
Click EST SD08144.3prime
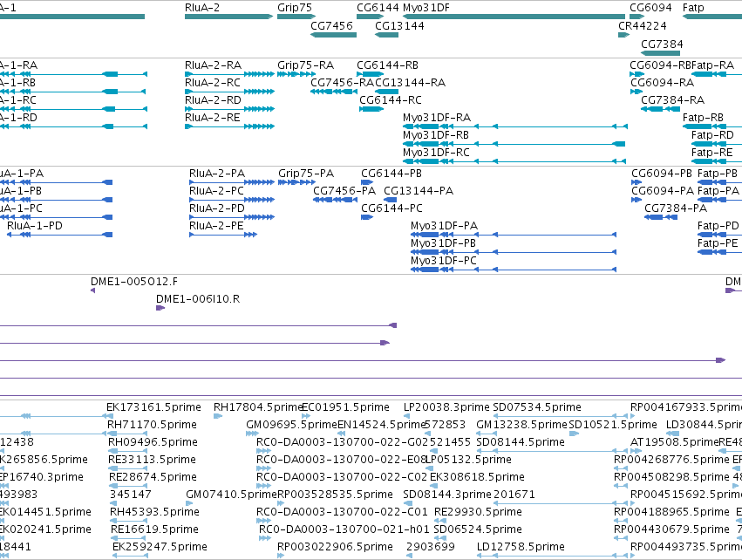447,495
